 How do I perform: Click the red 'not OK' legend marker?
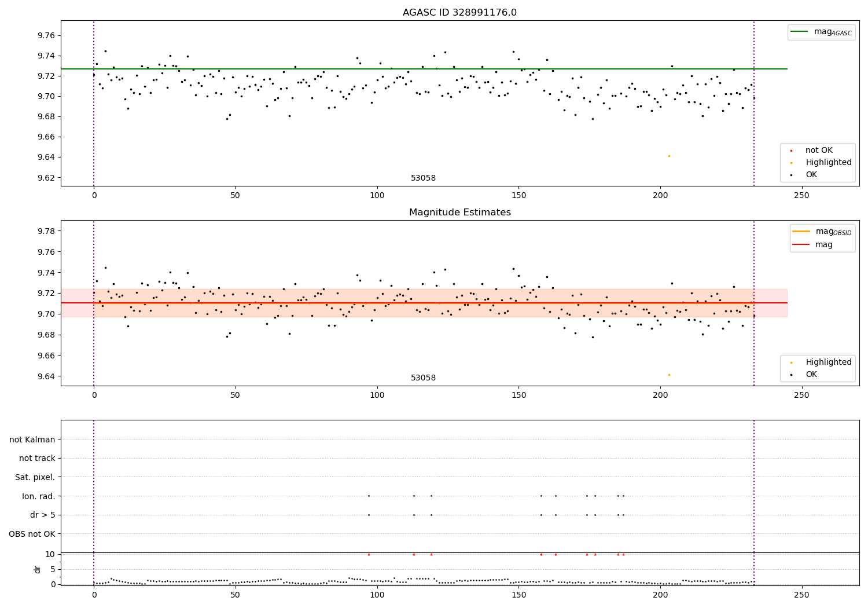click(791, 151)
